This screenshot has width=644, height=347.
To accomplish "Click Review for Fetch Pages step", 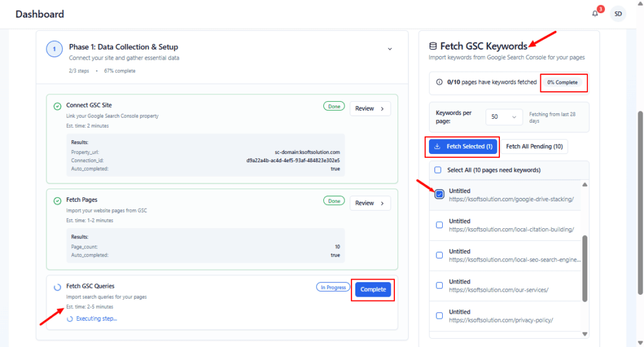I will (370, 203).
